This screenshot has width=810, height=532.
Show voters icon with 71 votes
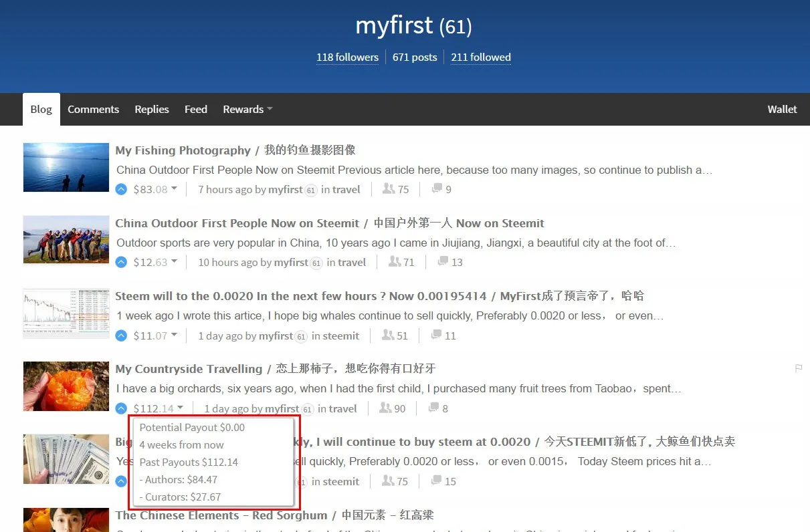395,262
